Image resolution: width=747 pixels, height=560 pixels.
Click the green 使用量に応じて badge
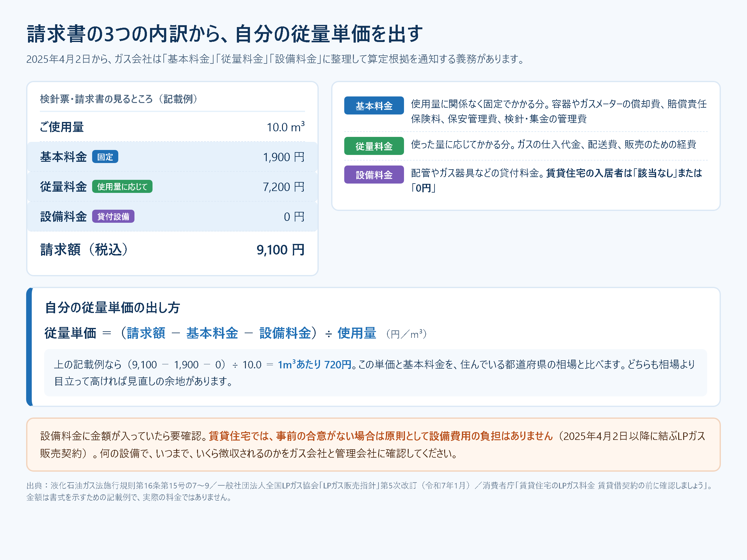click(122, 186)
